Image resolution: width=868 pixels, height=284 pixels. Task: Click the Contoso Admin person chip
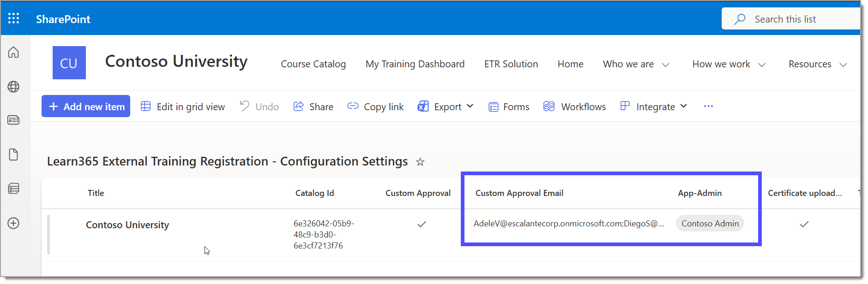coord(710,224)
